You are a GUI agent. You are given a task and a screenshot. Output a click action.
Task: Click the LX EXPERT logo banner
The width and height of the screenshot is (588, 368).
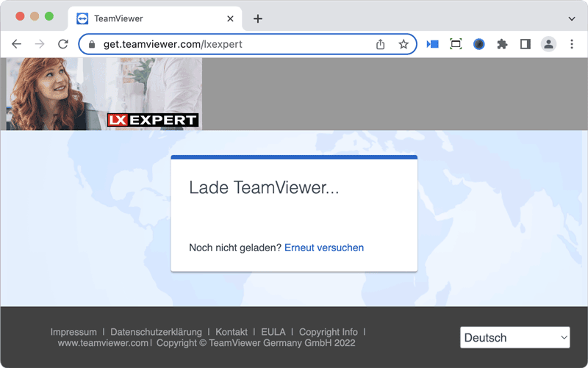153,120
